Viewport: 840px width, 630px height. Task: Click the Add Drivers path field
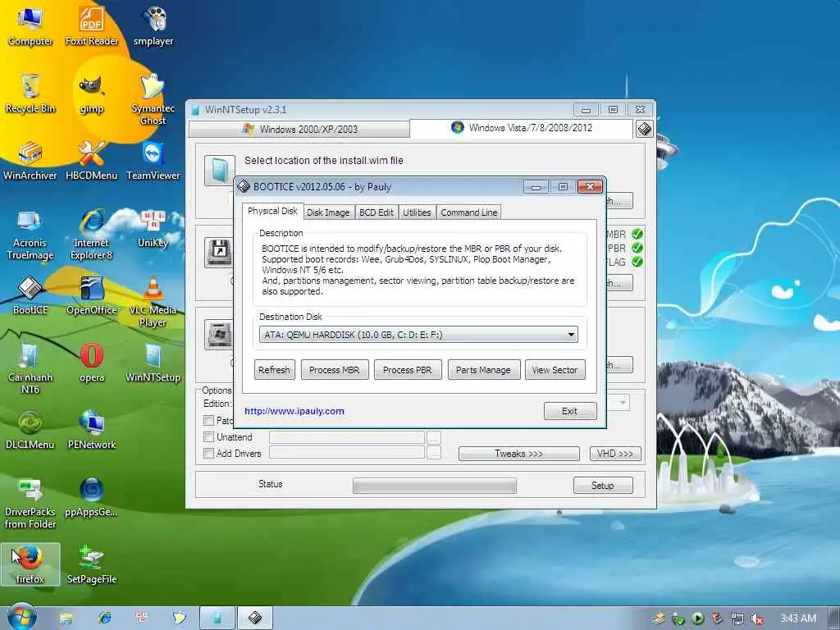click(x=347, y=453)
